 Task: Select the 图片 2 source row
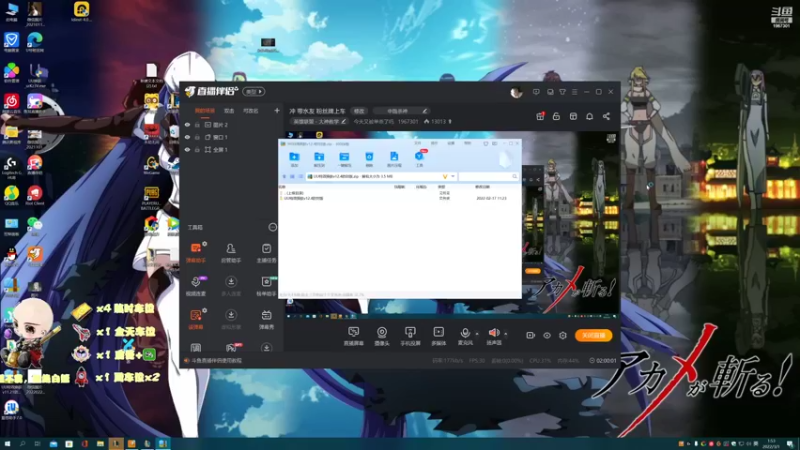click(x=231, y=124)
